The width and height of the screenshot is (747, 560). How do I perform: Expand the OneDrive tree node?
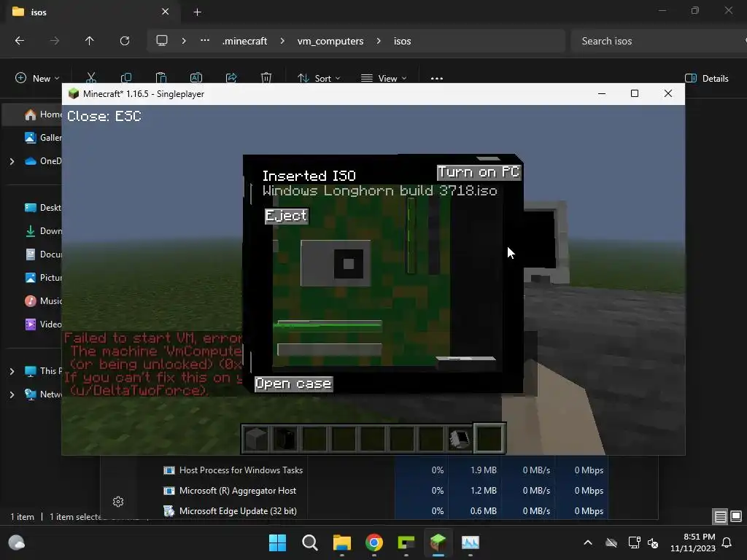12,161
